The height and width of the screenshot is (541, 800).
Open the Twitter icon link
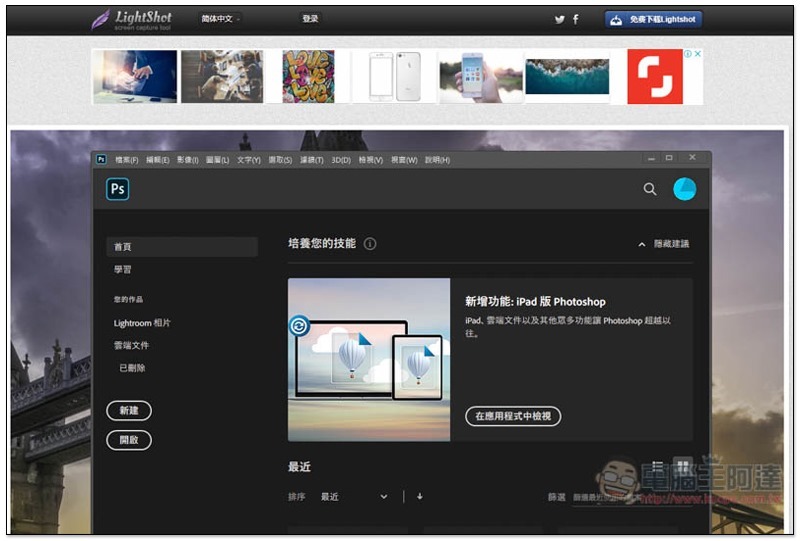(560, 19)
